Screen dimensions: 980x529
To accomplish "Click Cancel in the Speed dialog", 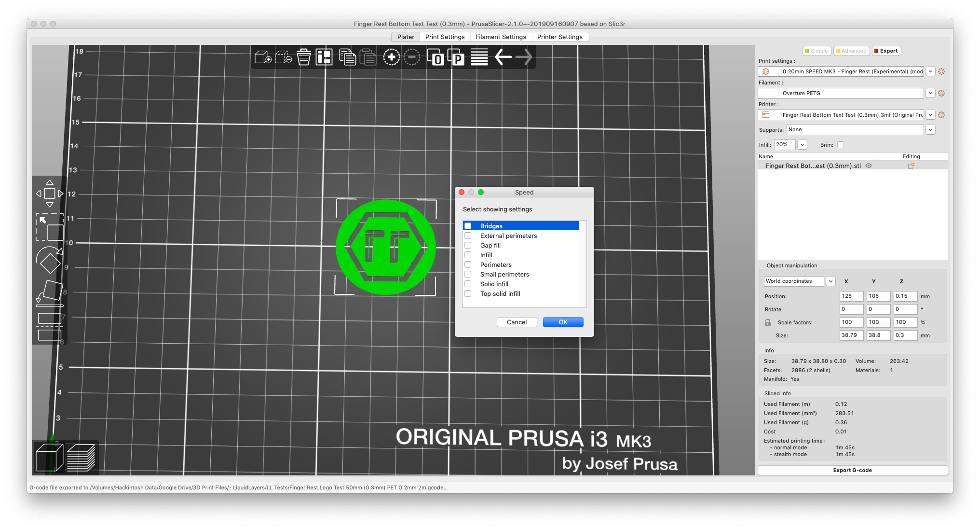I will (x=517, y=322).
